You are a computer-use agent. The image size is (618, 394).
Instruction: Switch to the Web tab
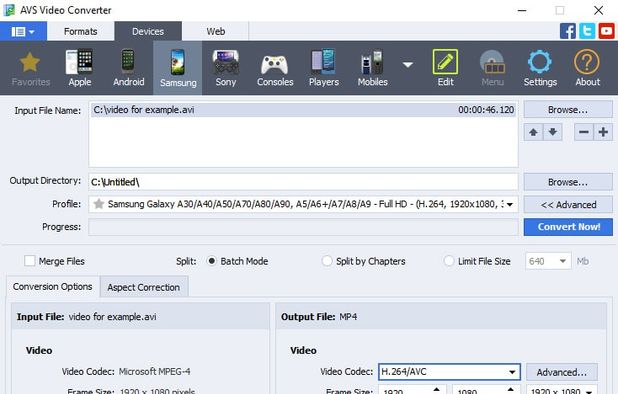[216, 32]
